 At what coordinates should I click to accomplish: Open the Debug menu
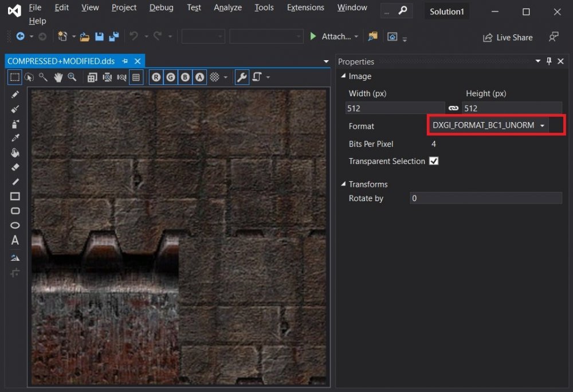tap(161, 7)
